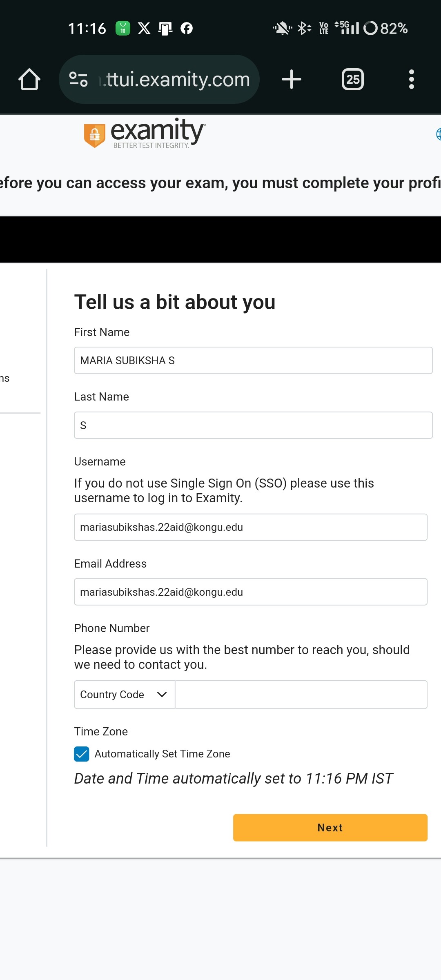Uncheck Automatically Set Time Zone checkbox
The width and height of the screenshot is (441, 980).
(x=82, y=754)
